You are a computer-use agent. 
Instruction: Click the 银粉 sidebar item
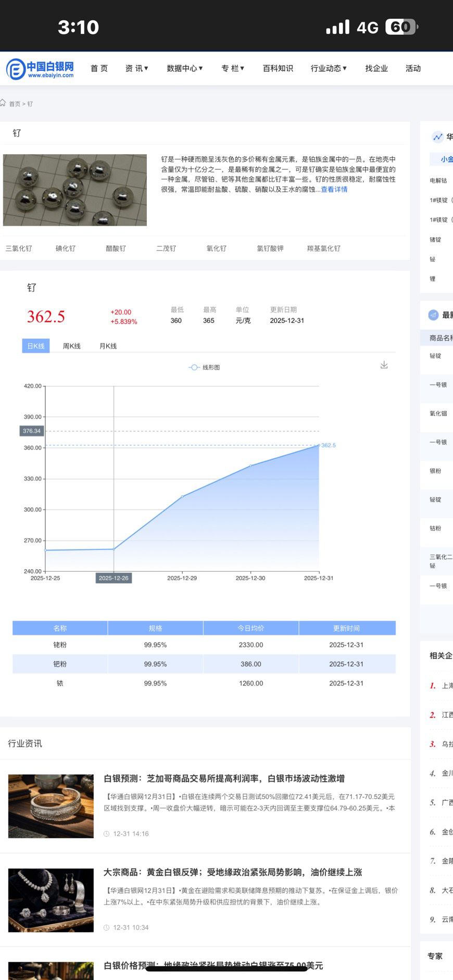click(x=435, y=471)
